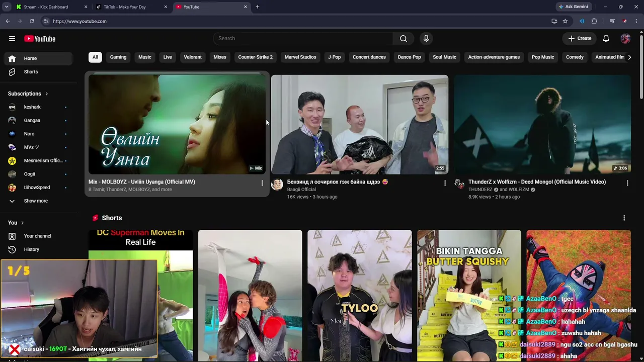Image resolution: width=644 pixels, height=362 pixels.
Task: Open the Oogii subscription
Action: coord(38,174)
